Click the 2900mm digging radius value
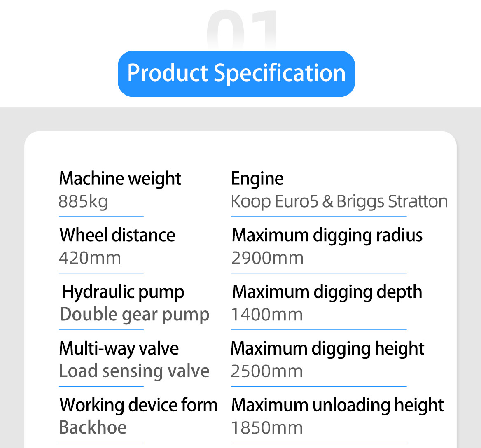 [x=267, y=258]
